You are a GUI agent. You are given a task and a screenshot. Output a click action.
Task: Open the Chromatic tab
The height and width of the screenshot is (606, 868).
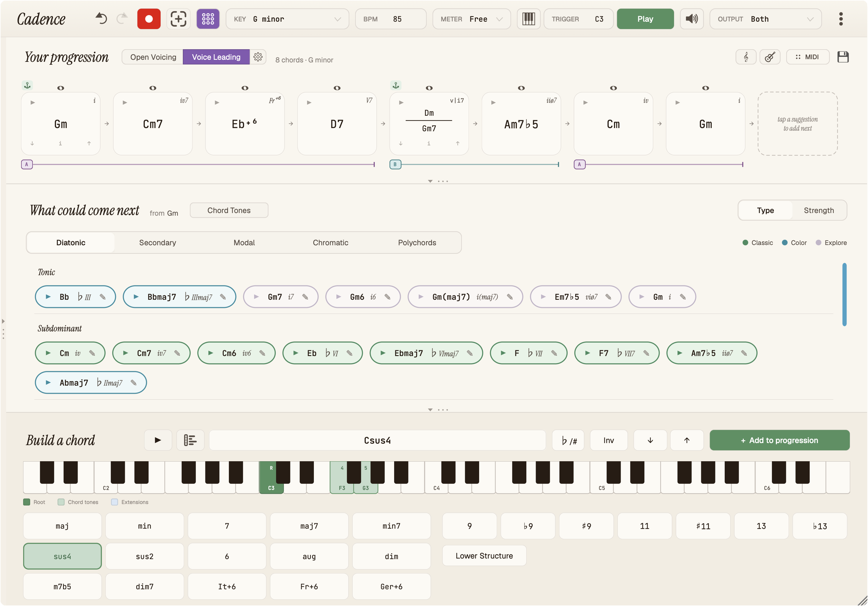331,243
